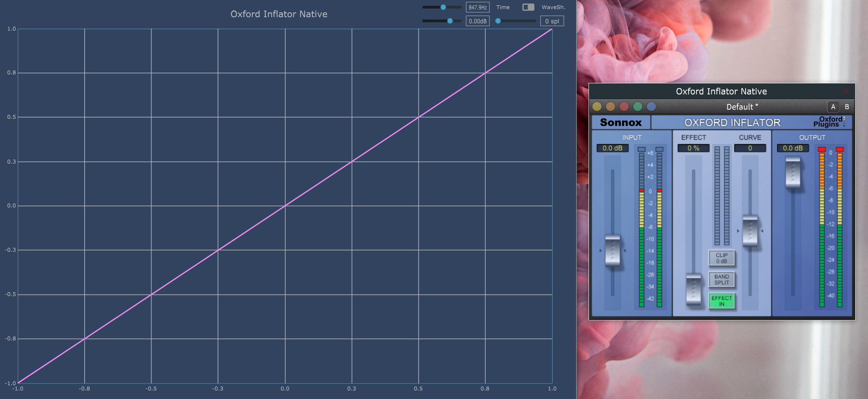
Task: Click the OXFORD INFLATOR title banner
Action: click(x=732, y=123)
